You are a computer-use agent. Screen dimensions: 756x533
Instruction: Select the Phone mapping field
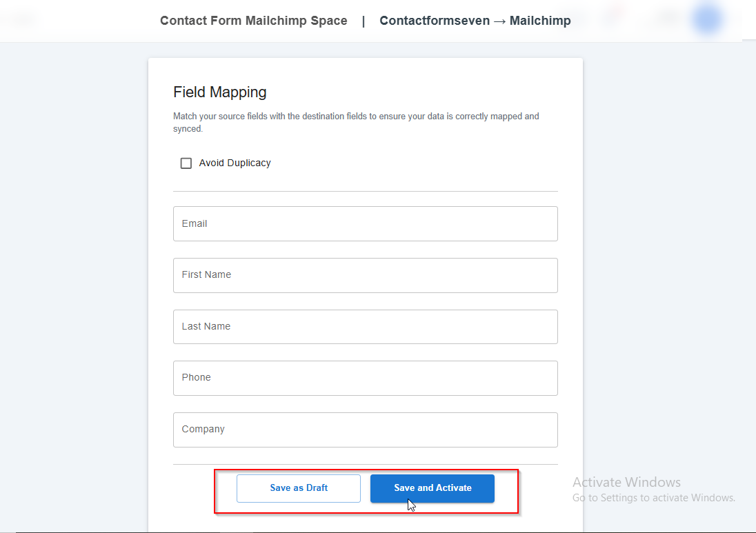coord(365,378)
